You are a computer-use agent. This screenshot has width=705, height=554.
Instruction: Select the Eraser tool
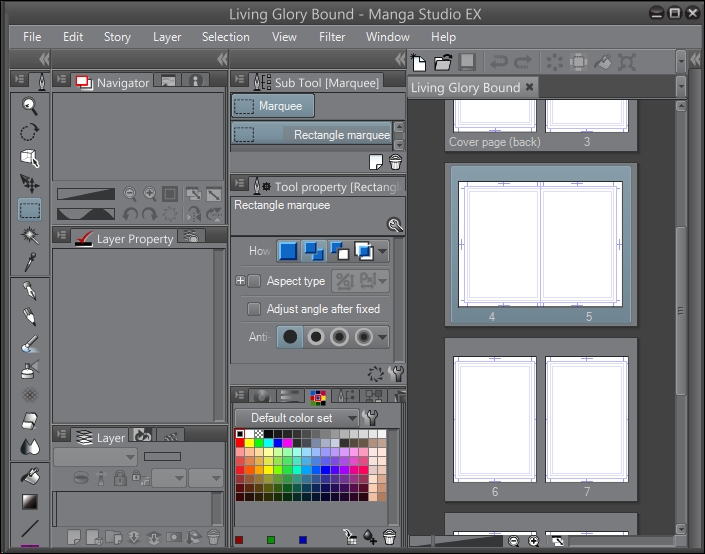pyautogui.click(x=30, y=421)
